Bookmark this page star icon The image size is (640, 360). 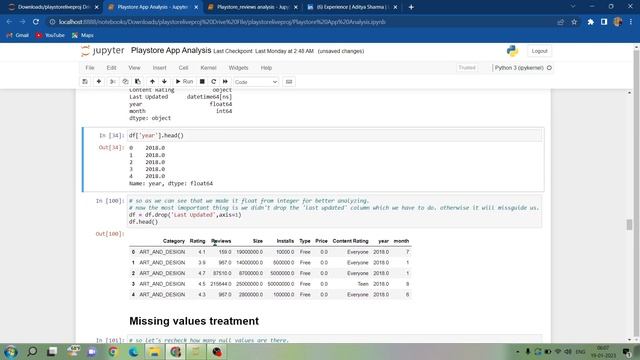tap(574, 22)
